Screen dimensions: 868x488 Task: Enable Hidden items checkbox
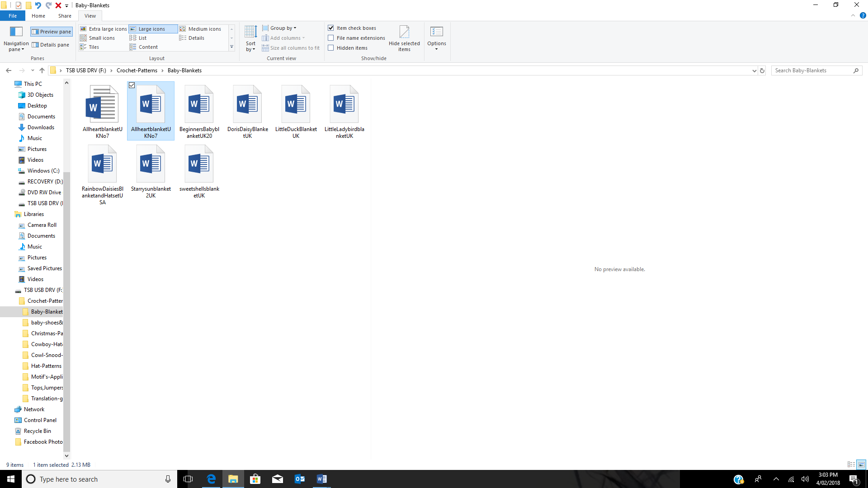(331, 48)
